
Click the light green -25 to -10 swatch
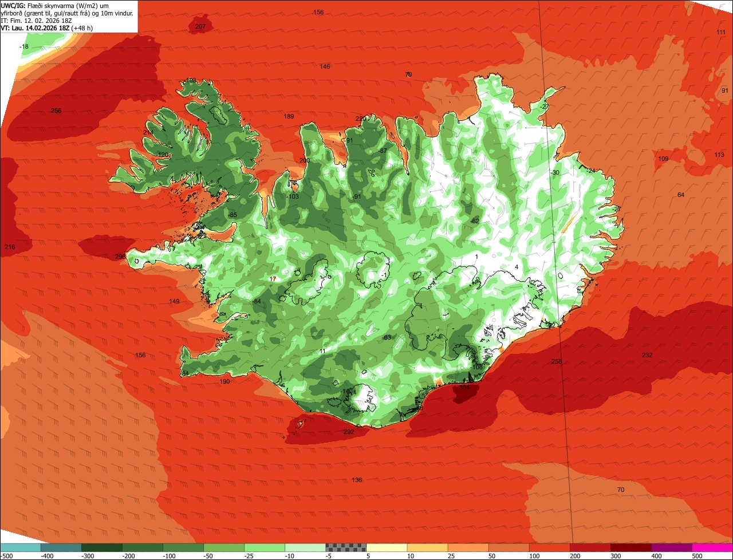coord(265,547)
